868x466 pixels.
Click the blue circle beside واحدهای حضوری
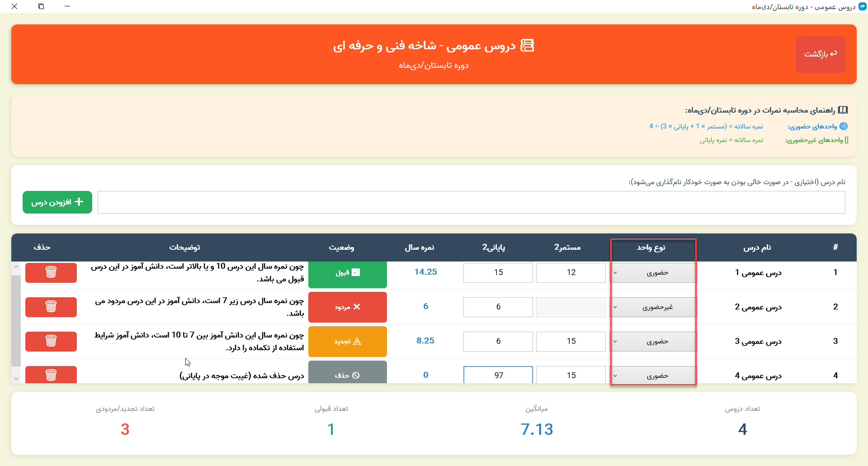(844, 126)
